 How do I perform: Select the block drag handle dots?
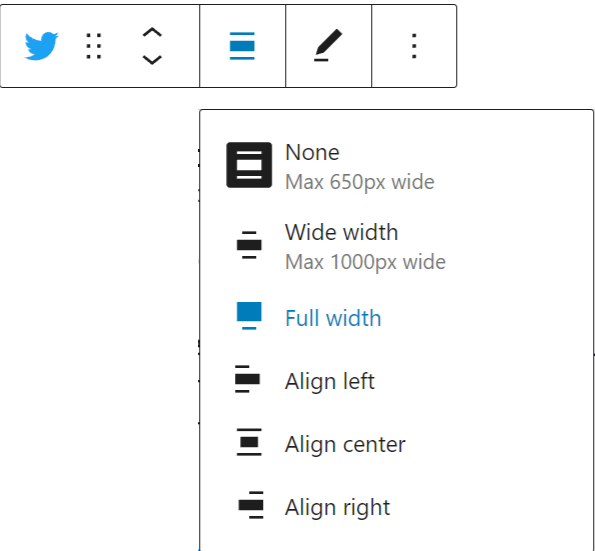(93, 46)
